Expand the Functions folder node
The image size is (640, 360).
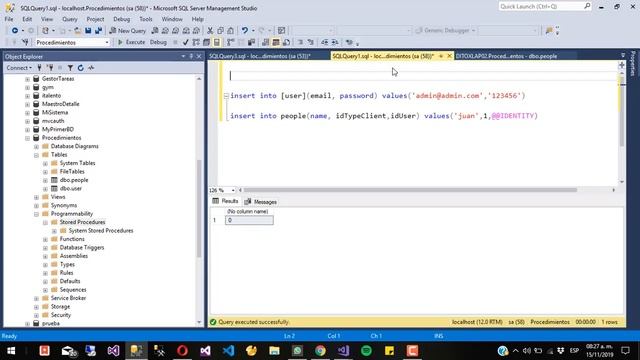point(45,240)
